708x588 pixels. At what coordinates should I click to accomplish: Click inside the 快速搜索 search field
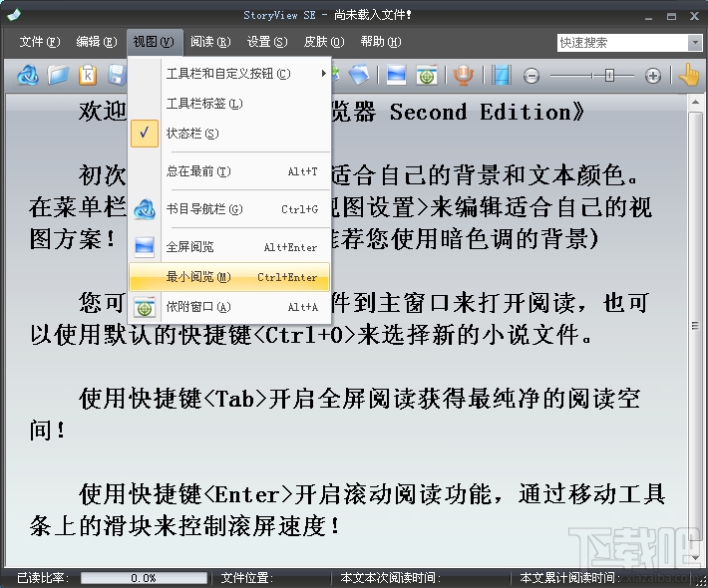622,43
